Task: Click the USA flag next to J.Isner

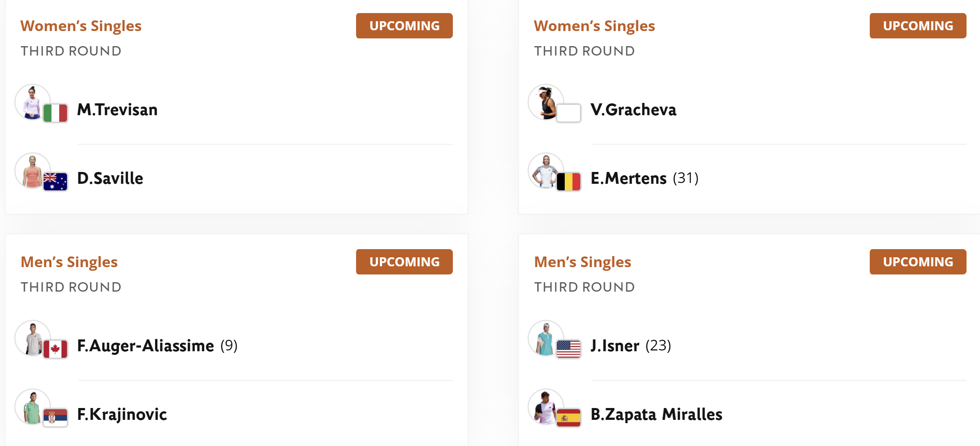Action: click(x=568, y=349)
